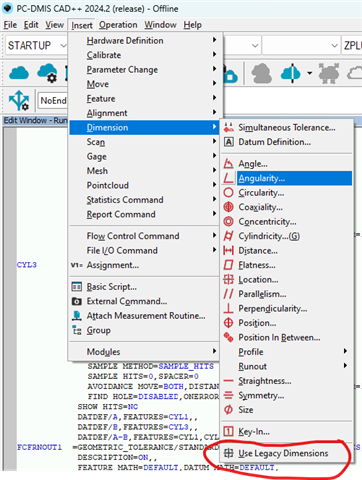The image size is (362, 480).
Task: Click Simultaneous Tolerance icon
Action: point(228,127)
